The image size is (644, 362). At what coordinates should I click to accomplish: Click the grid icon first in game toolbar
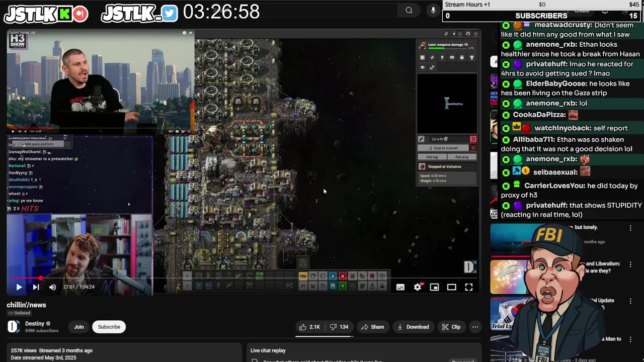(x=422, y=57)
